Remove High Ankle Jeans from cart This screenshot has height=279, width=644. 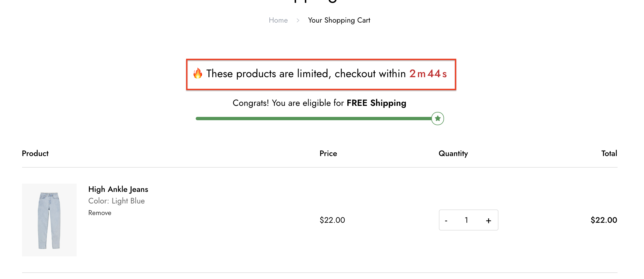pyautogui.click(x=100, y=213)
